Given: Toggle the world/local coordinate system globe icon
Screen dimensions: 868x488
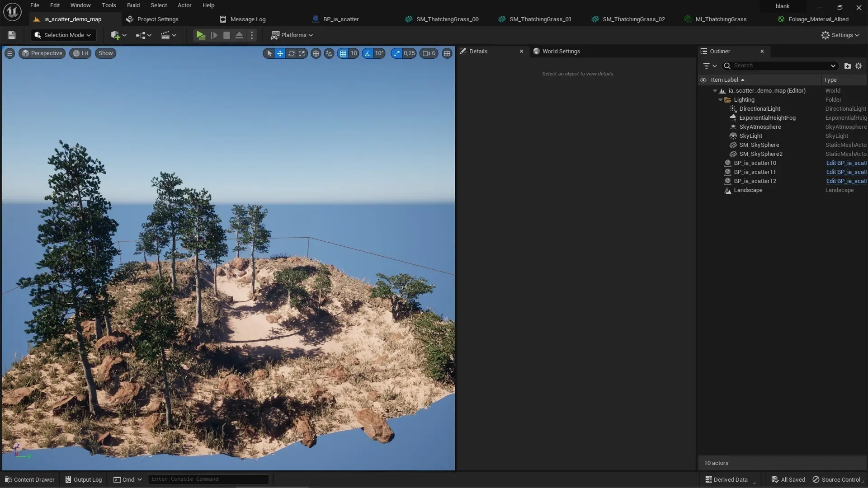Looking at the screenshot, I should coord(316,53).
